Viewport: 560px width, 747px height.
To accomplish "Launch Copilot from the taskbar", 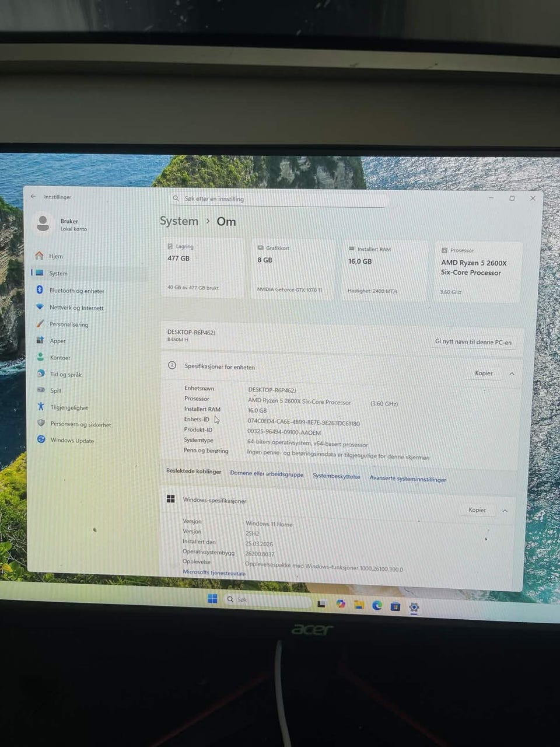I will [341, 604].
